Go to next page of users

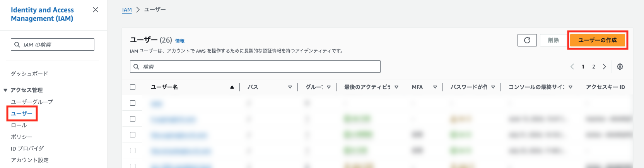tap(605, 67)
